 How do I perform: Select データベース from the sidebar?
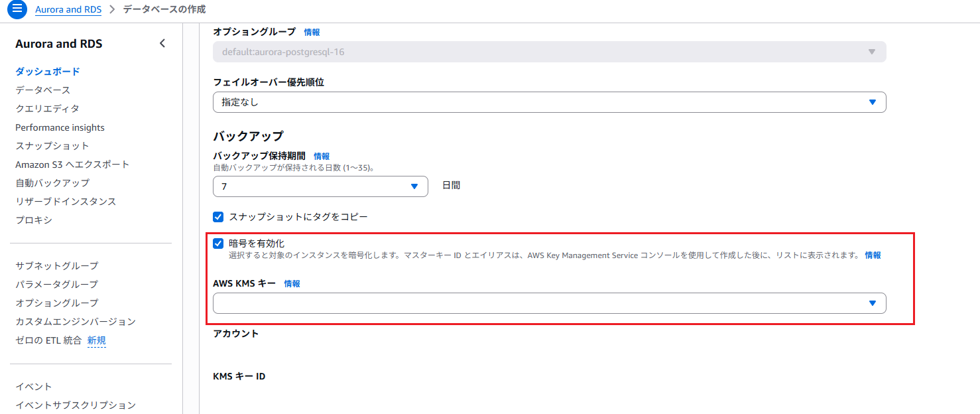[x=41, y=90]
